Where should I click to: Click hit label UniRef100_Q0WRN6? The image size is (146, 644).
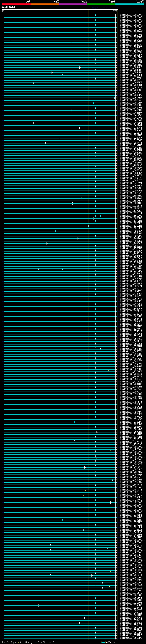131,148
